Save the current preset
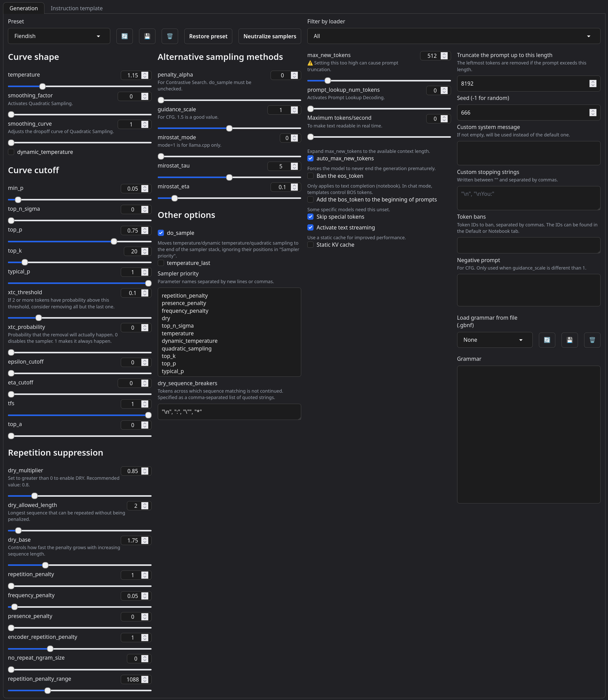This screenshot has width=608, height=700. pos(147,36)
